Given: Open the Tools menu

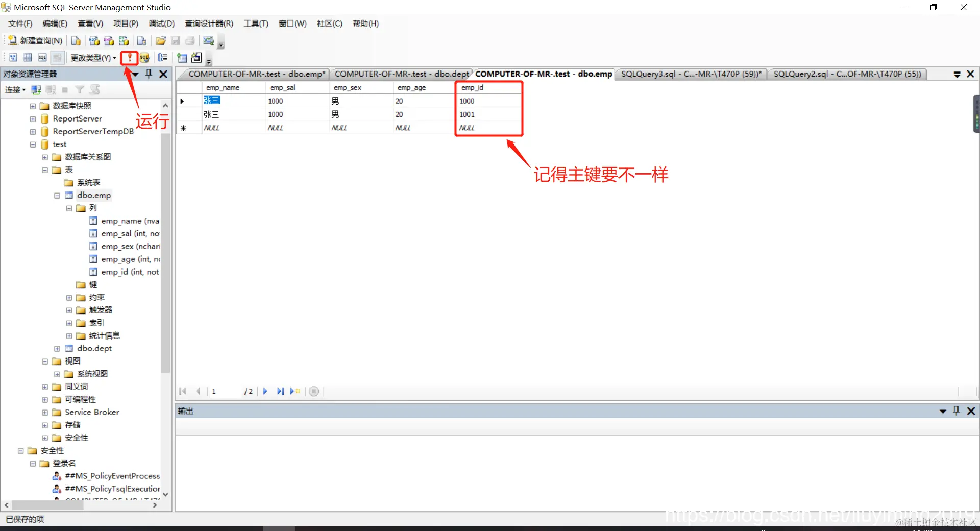Looking at the screenshot, I should (x=256, y=23).
